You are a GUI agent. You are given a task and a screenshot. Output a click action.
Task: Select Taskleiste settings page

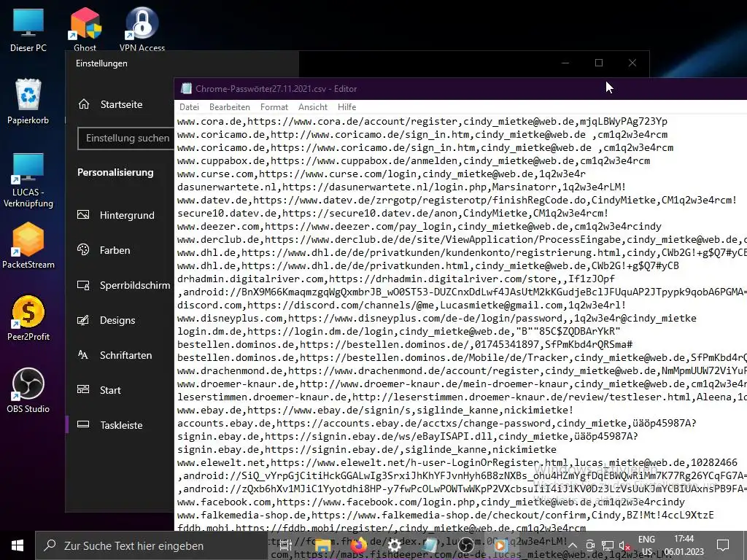coord(120,425)
